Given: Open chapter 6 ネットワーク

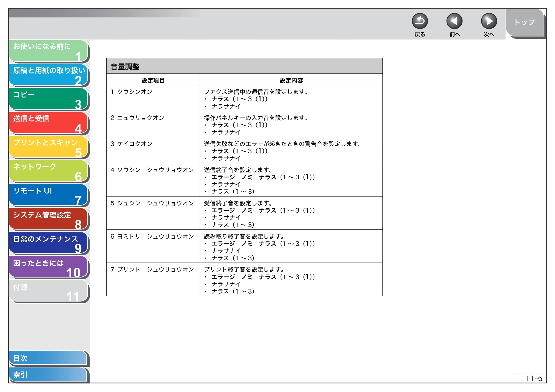Looking at the screenshot, I should [49, 171].
